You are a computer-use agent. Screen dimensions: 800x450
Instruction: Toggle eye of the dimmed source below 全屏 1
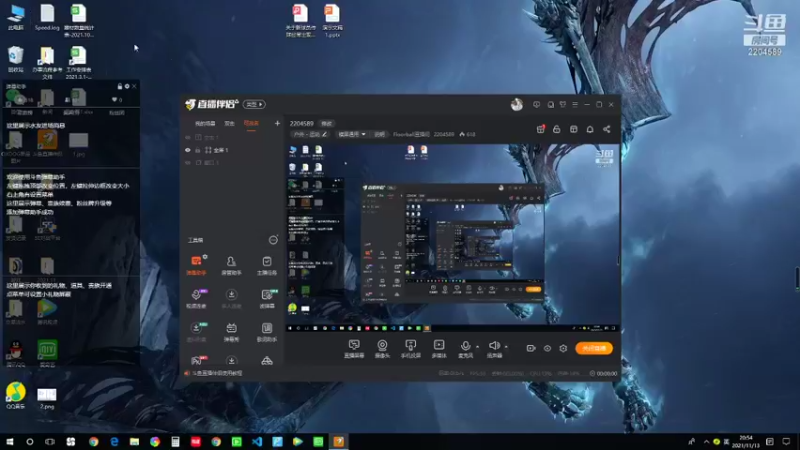(188, 163)
